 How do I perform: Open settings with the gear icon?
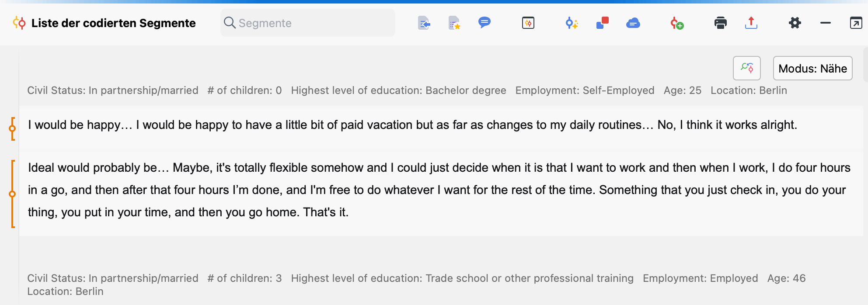pyautogui.click(x=795, y=23)
